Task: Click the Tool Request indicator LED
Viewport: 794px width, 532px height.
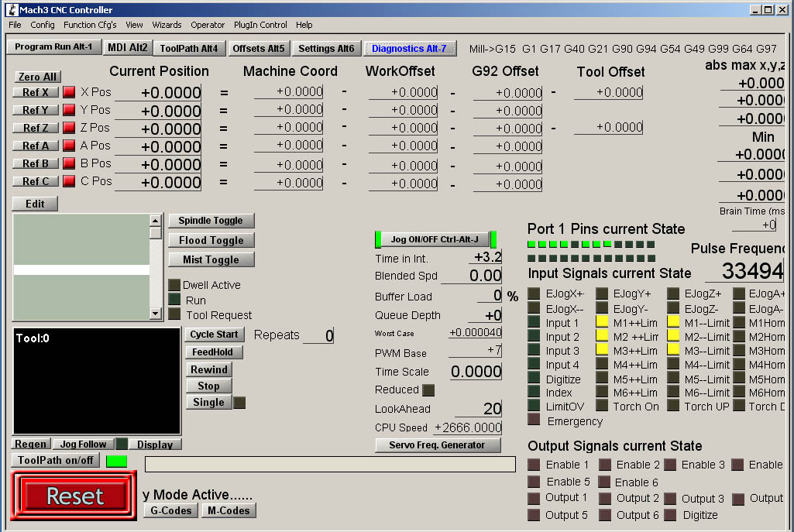Action: tap(174, 314)
